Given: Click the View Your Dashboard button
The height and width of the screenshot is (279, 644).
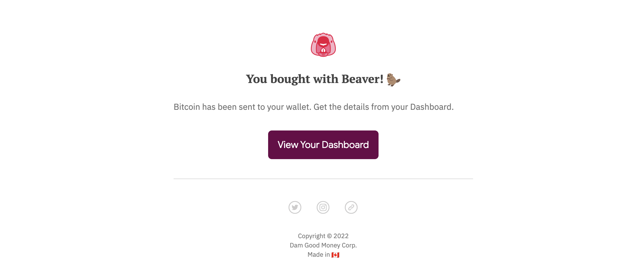Looking at the screenshot, I should [323, 145].
